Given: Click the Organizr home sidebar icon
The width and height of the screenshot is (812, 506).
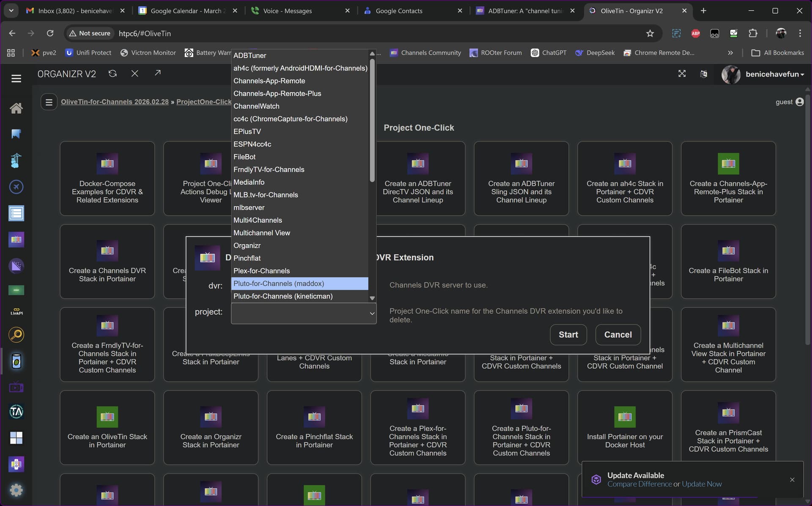Looking at the screenshot, I should (x=16, y=108).
